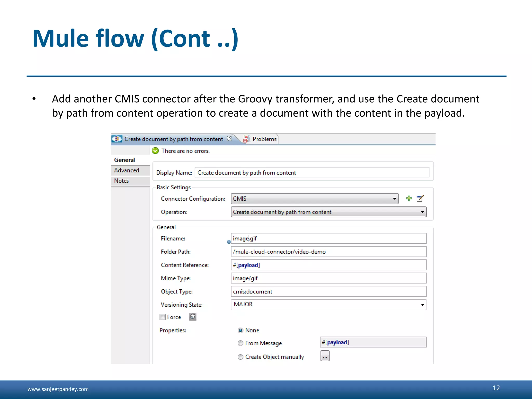
Task: Click the Problems tab icon
Action: 247,139
